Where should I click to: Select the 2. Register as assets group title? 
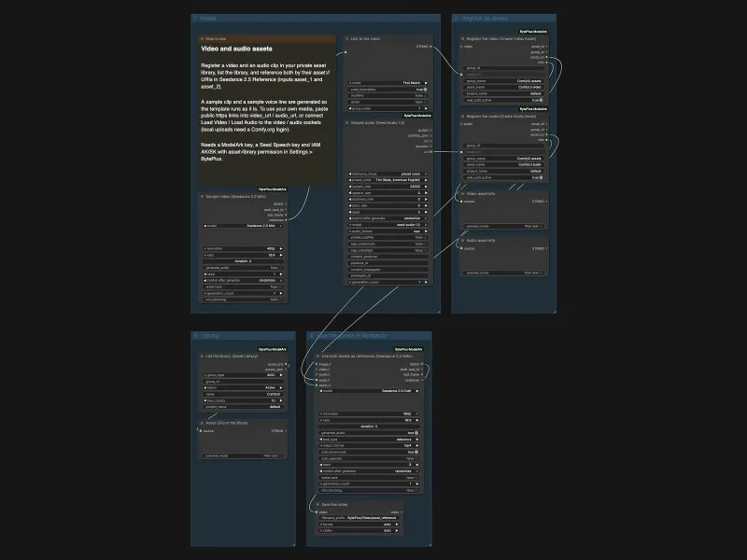tap(482, 19)
